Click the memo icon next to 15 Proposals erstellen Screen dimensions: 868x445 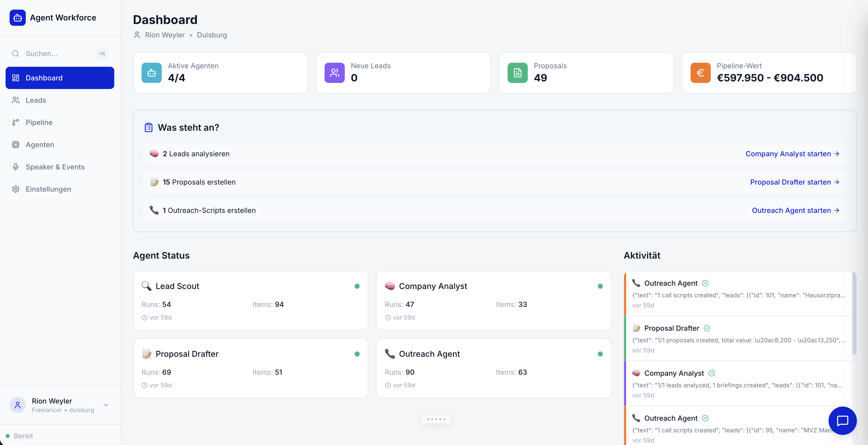[x=154, y=182]
